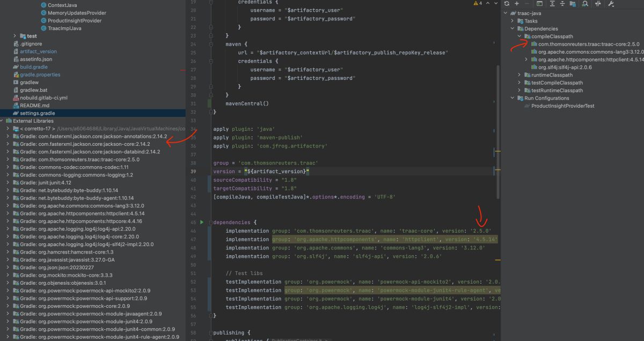This screenshot has height=341, width=644.
Task: Open Gradle build tool settings wrench
Action: coord(611,4)
